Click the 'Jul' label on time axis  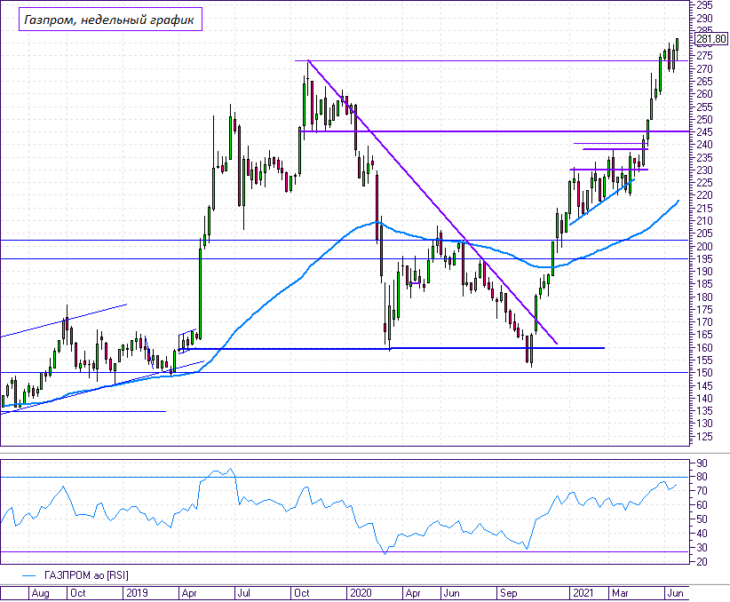pyautogui.click(x=244, y=593)
